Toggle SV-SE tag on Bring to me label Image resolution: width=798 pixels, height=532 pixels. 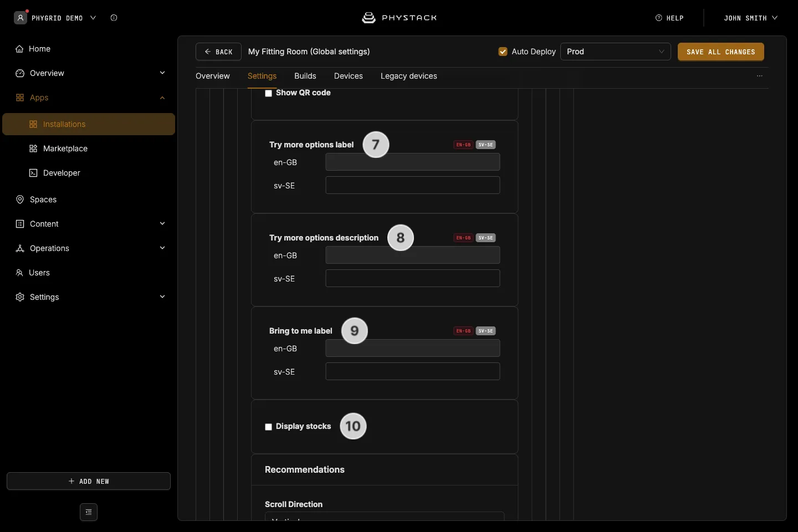pyautogui.click(x=485, y=331)
